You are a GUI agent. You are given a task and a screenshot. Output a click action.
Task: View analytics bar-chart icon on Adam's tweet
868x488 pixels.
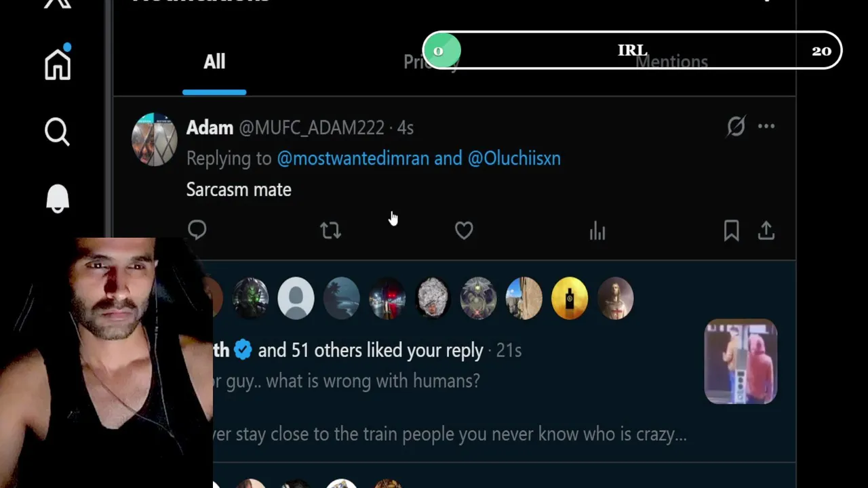(x=597, y=230)
